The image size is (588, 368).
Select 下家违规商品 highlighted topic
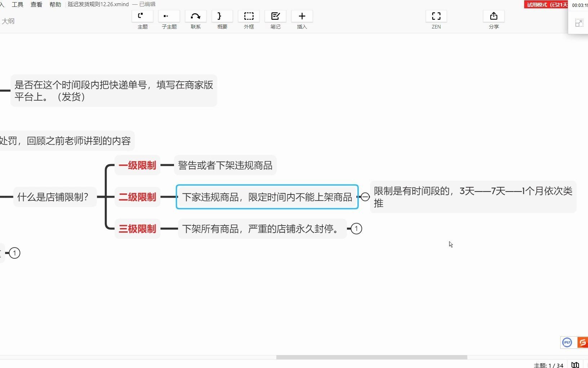pyautogui.click(x=267, y=197)
